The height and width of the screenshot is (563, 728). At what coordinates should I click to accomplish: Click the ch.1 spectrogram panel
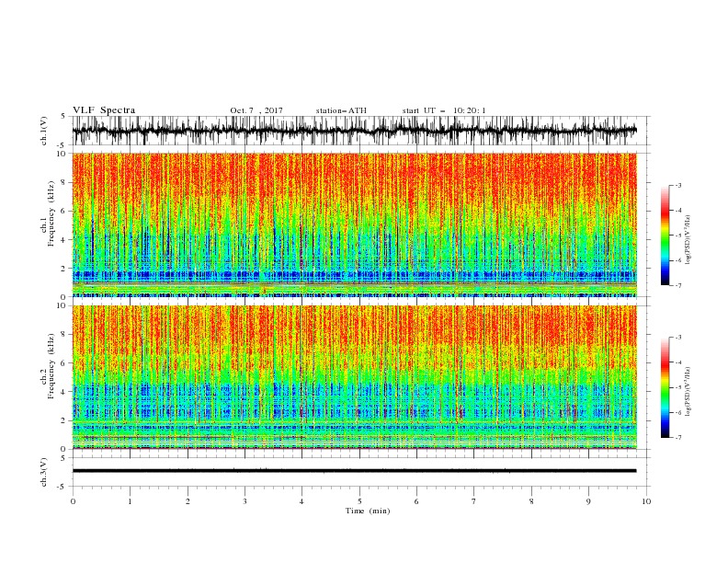click(355, 224)
